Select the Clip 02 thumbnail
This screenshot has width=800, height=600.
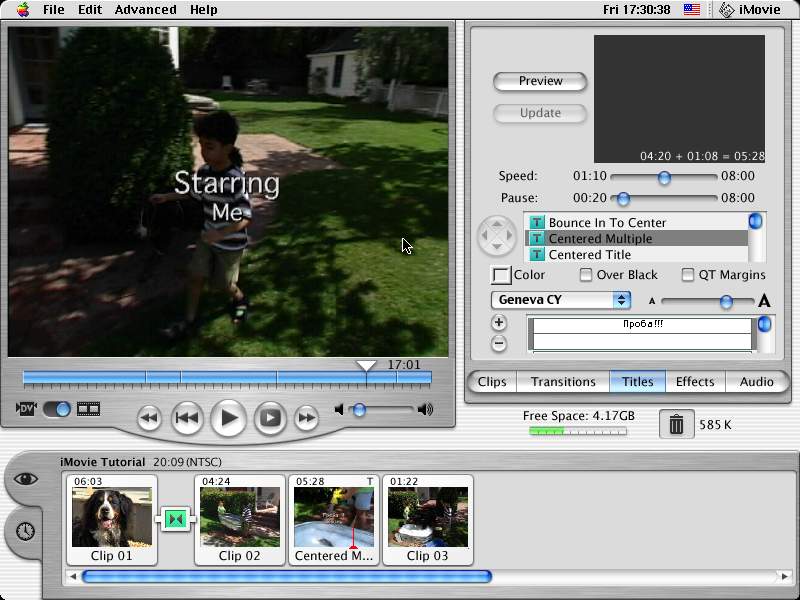click(239, 519)
